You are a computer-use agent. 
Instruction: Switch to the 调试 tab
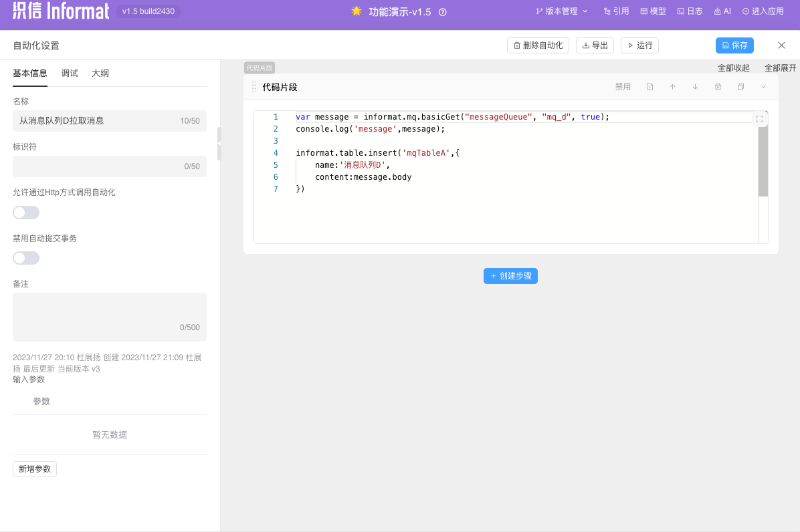[x=69, y=73]
